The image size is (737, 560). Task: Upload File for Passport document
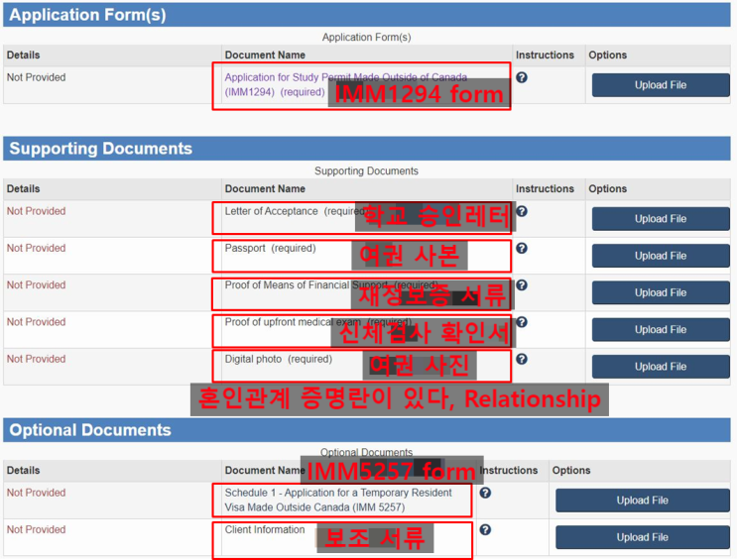661,256
